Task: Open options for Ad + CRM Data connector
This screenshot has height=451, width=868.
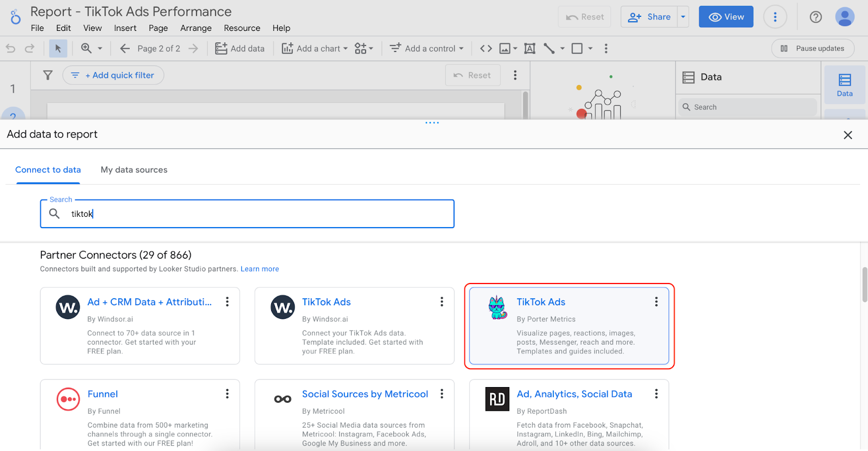Action: pos(227,302)
